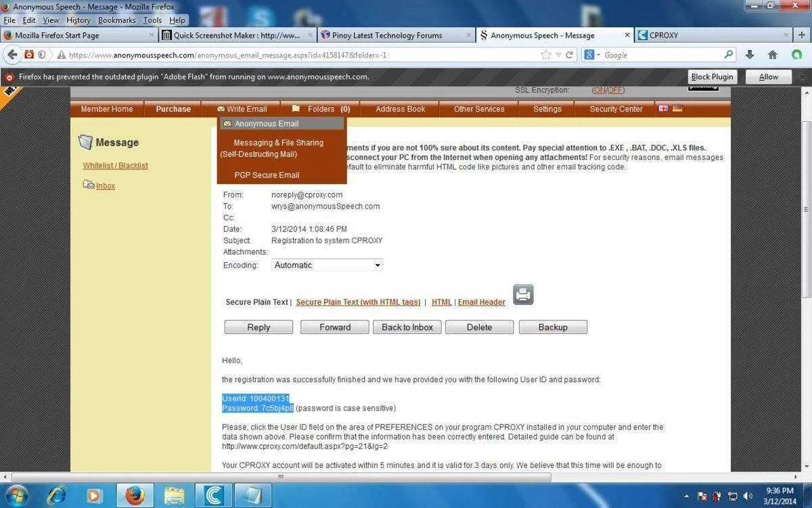Image resolution: width=812 pixels, height=508 pixels.
Task: Go to Firefox Home via house icon
Action: coord(773,55)
